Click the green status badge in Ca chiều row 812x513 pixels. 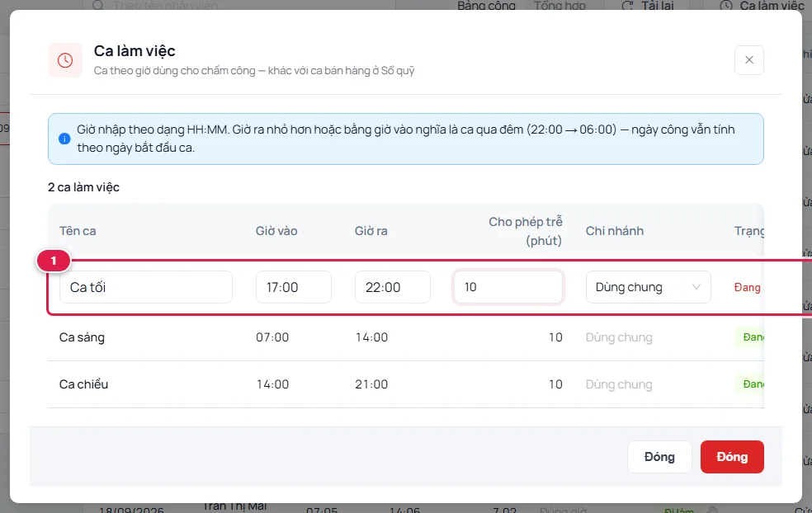[x=749, y=384]
